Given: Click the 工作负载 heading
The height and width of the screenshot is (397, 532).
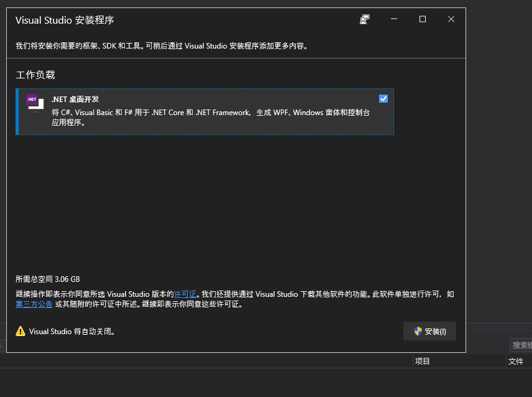Looking at the screenshot, I should click(x=35, y=75).
